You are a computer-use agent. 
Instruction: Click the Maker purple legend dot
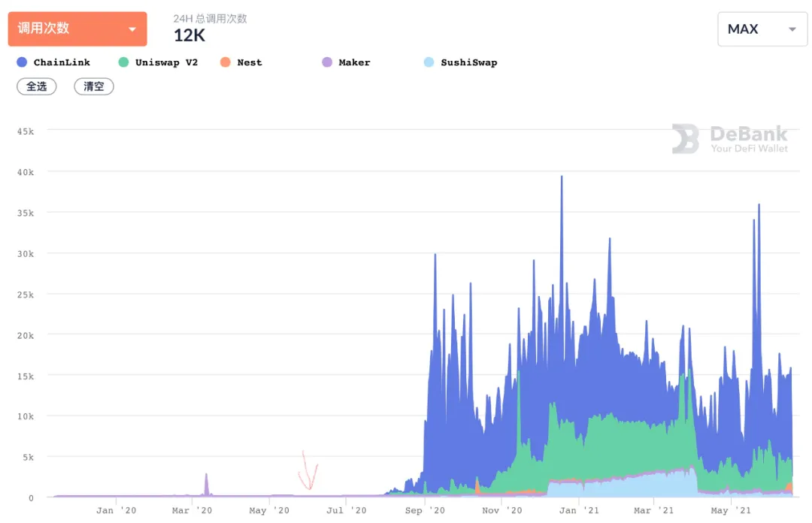(327, 62)
